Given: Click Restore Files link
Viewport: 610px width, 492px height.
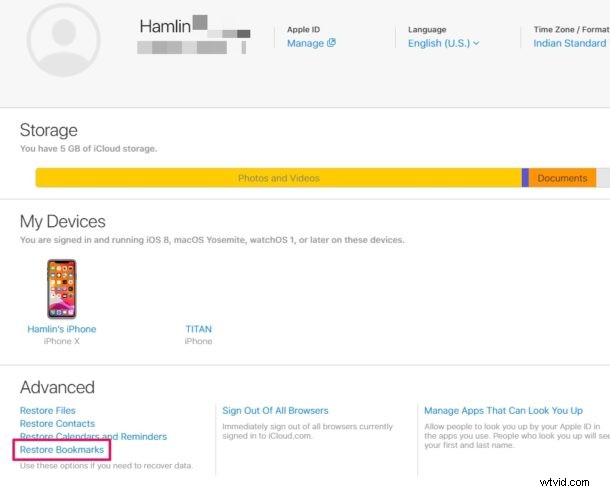Looking at the screenshot, I should pyautogui.click(x=47, y=410).
